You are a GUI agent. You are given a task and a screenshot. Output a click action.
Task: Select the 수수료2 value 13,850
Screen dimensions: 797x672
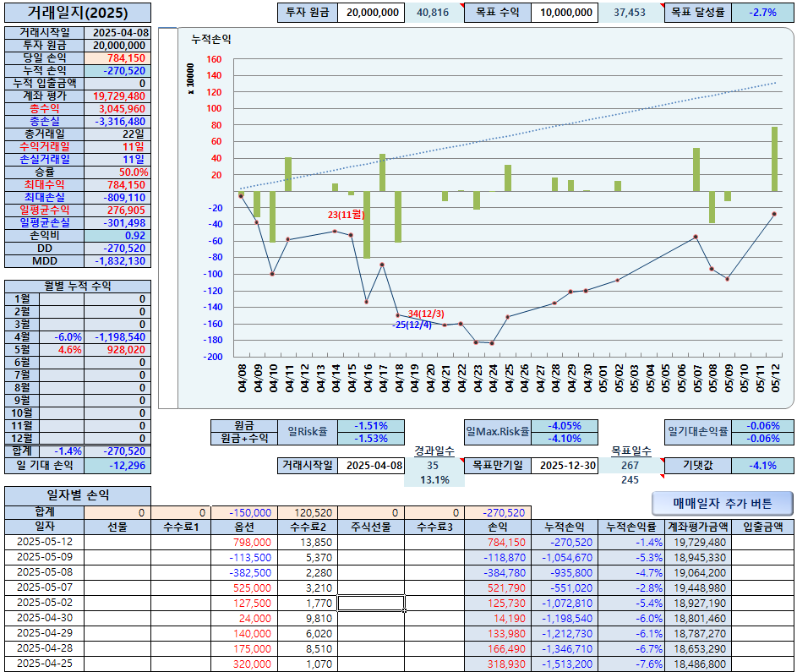click(308, 543)
